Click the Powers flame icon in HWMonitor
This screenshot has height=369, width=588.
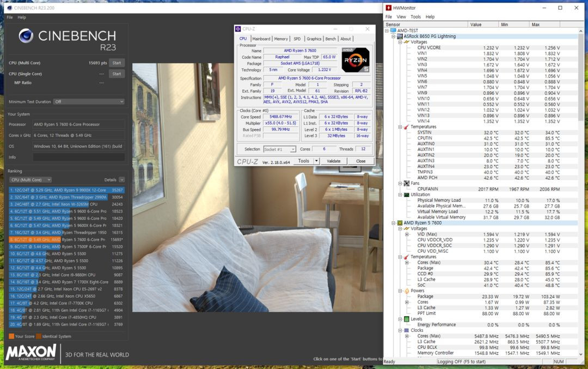pyautogui.click(x=407, y=291)
